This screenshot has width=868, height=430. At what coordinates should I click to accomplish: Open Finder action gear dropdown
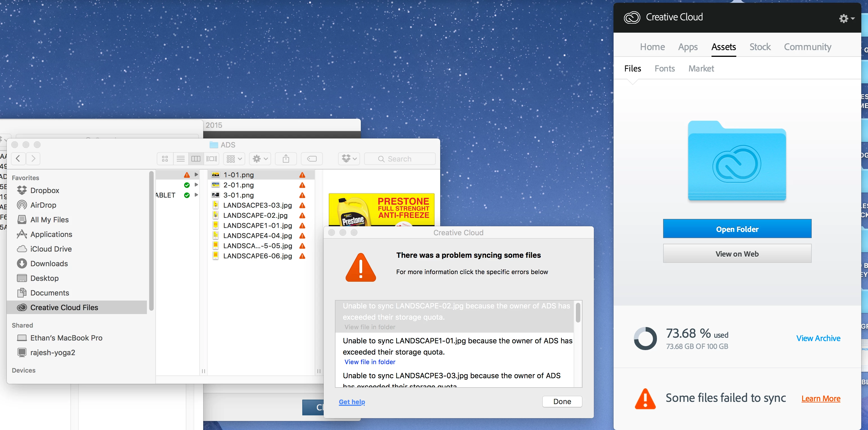tap(260, 159)
